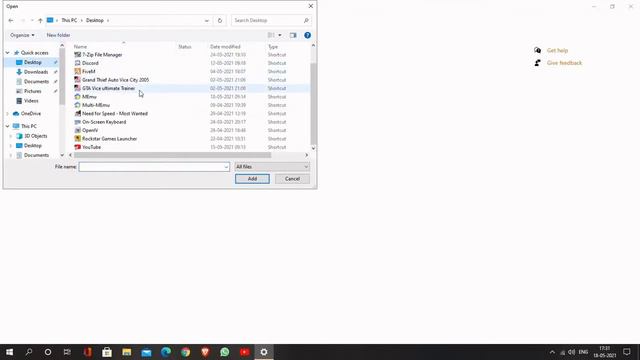Screen dimensions: 640x360
Task: Open the 7-Zip File Manager shortcut icon
Action: (x=78, y=55)
